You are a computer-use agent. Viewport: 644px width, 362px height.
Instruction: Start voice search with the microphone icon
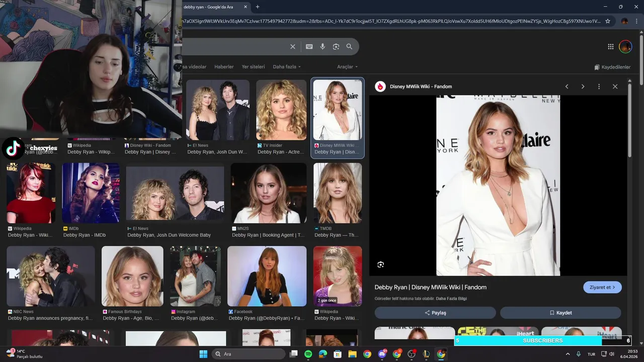[323, 47]
